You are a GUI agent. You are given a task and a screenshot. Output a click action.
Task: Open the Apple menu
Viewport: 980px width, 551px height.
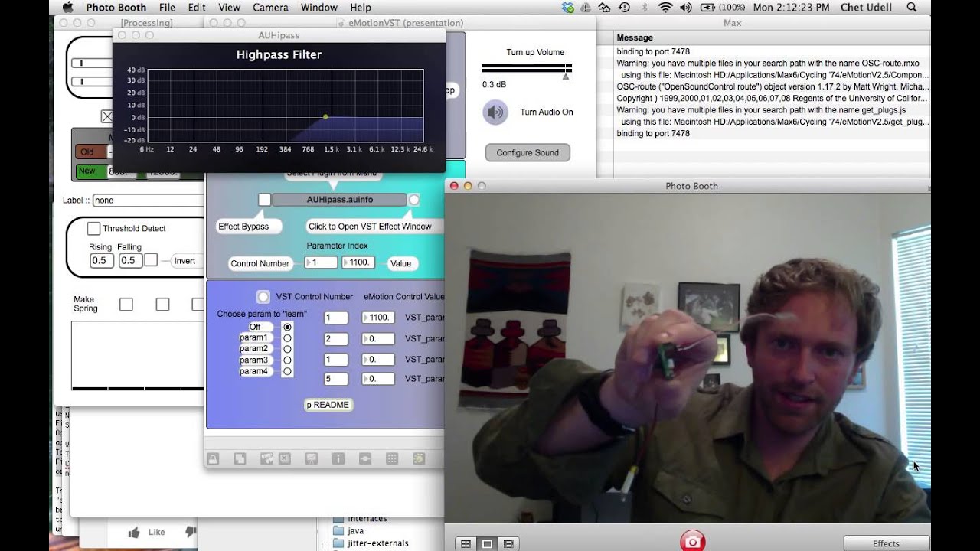click(67, 7)
